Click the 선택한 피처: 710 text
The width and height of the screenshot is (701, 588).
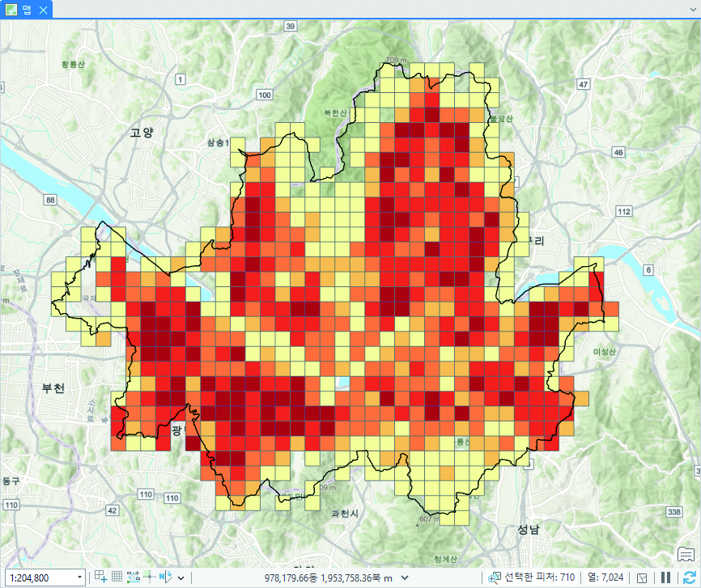539,577
